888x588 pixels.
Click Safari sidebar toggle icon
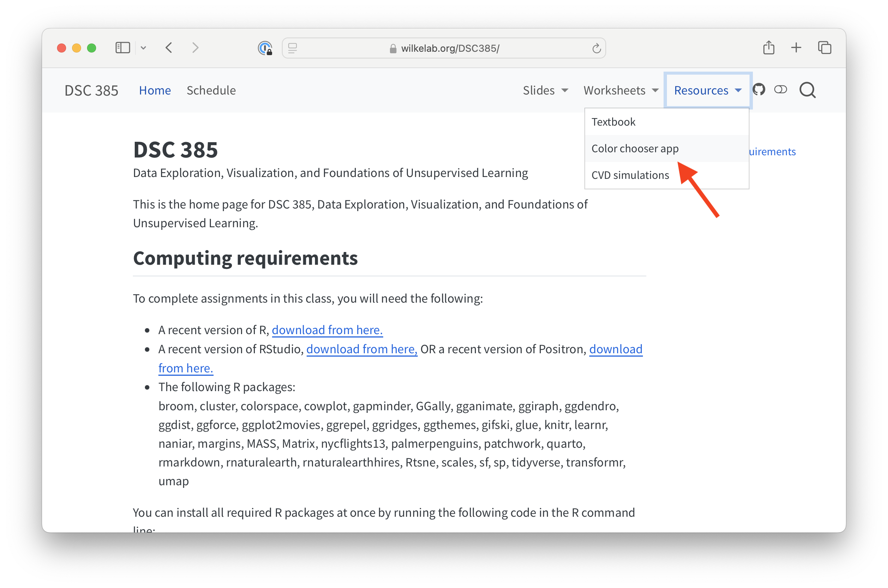[123, 48]
